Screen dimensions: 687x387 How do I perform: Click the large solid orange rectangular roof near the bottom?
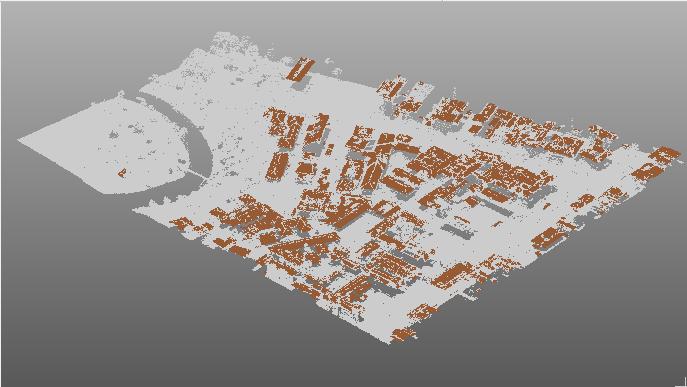(451, 275)
